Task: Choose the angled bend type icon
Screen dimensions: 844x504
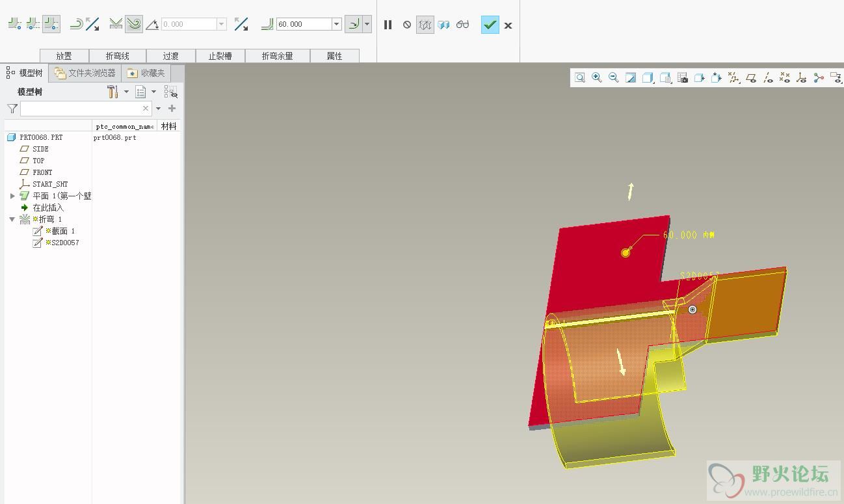Action: point(116,24)
